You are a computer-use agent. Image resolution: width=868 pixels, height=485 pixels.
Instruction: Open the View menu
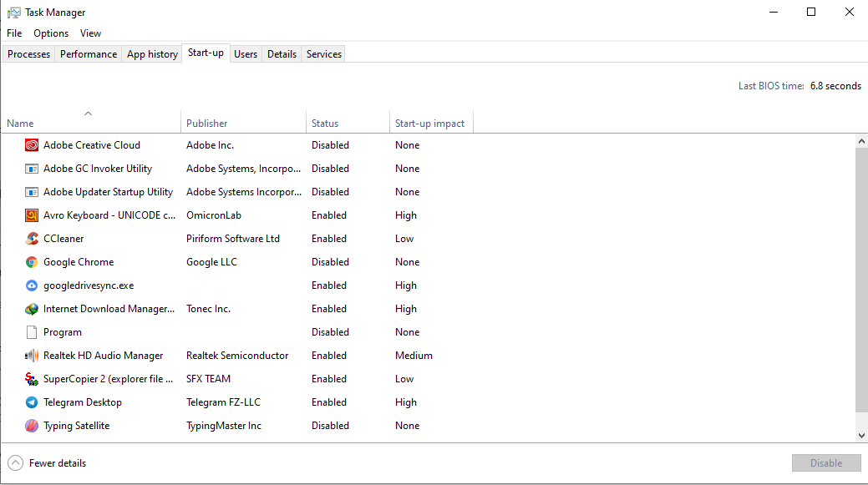coord(90,33)
